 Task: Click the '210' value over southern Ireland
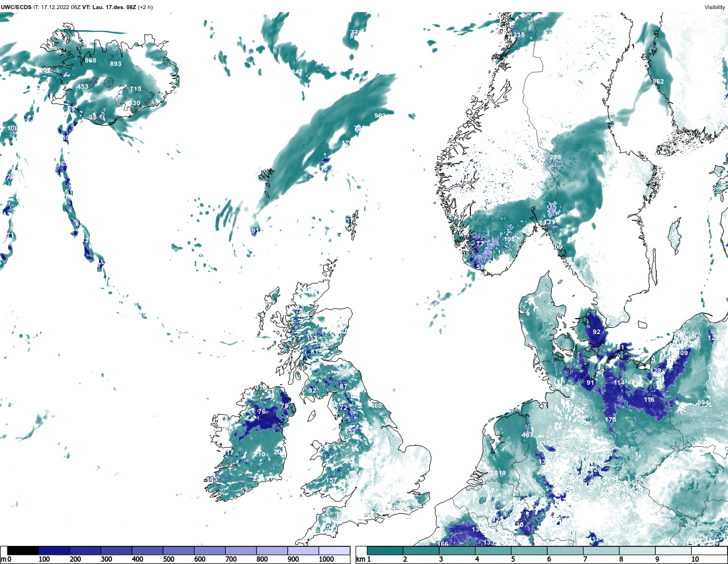point(259,454)
